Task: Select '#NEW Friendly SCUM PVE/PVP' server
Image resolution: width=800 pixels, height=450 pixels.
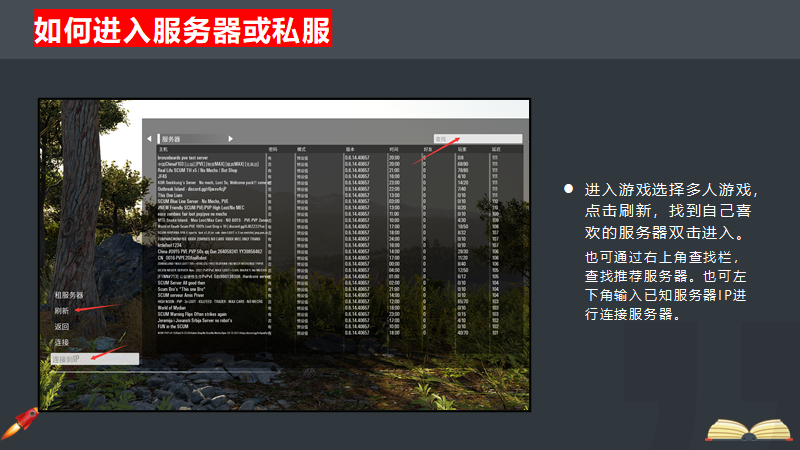Action: click(x=339, y=208)
